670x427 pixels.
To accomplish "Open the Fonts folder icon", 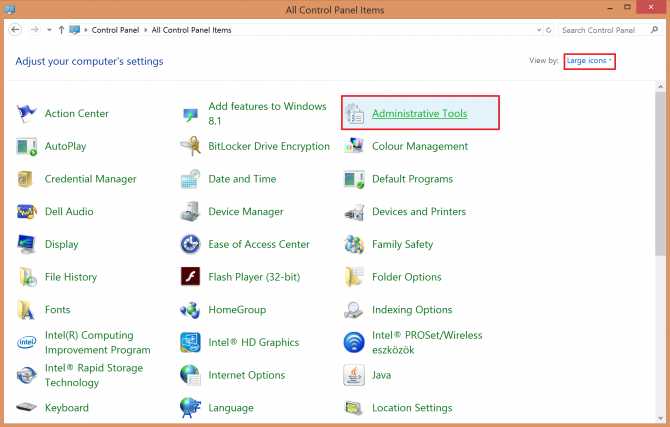I will [x=26, y=310].
